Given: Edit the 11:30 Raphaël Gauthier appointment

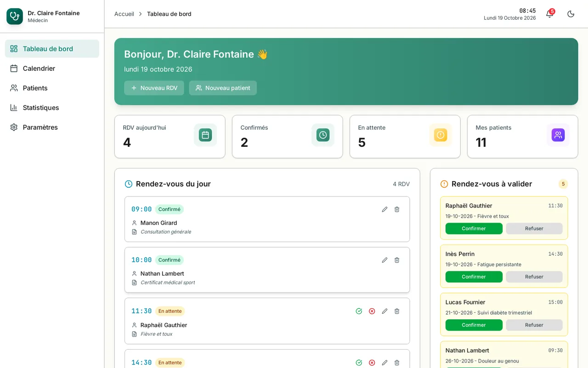Looking at the screenshot, I should point(384,311).
